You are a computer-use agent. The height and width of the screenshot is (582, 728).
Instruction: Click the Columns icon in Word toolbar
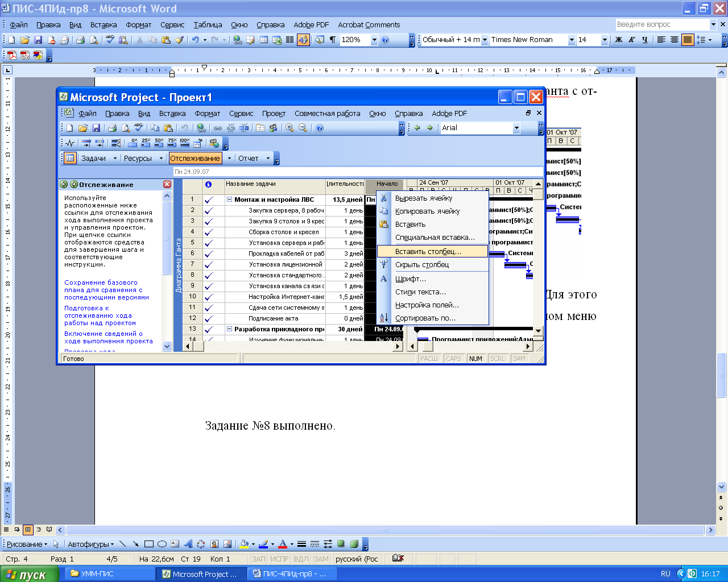290,40
